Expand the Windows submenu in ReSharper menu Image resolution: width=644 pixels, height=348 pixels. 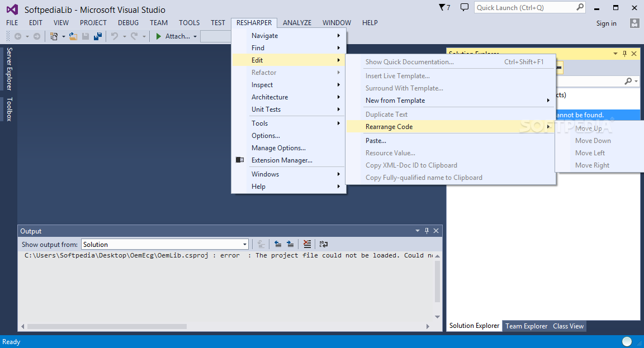point(288,174)
